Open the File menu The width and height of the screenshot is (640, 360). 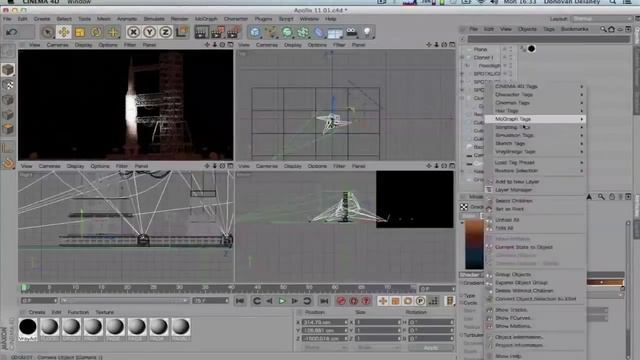tap(7, 19)
